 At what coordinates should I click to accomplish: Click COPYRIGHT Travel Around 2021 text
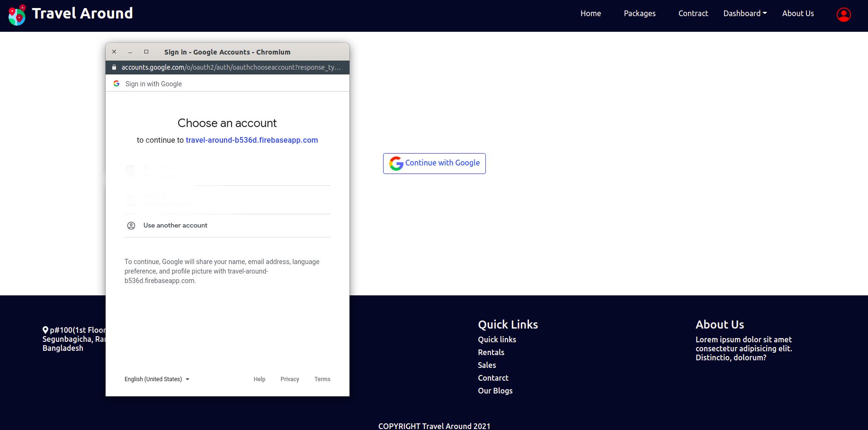click(x=434, y=426)
